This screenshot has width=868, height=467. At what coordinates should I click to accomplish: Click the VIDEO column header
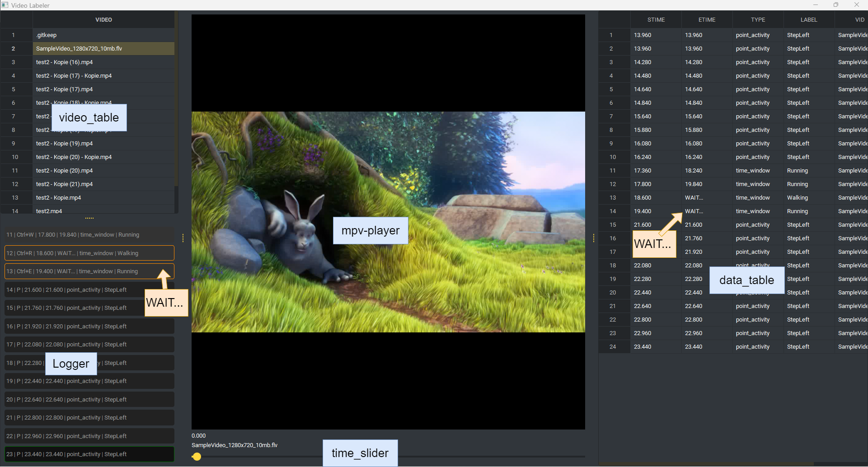click(x=103, y=20)
